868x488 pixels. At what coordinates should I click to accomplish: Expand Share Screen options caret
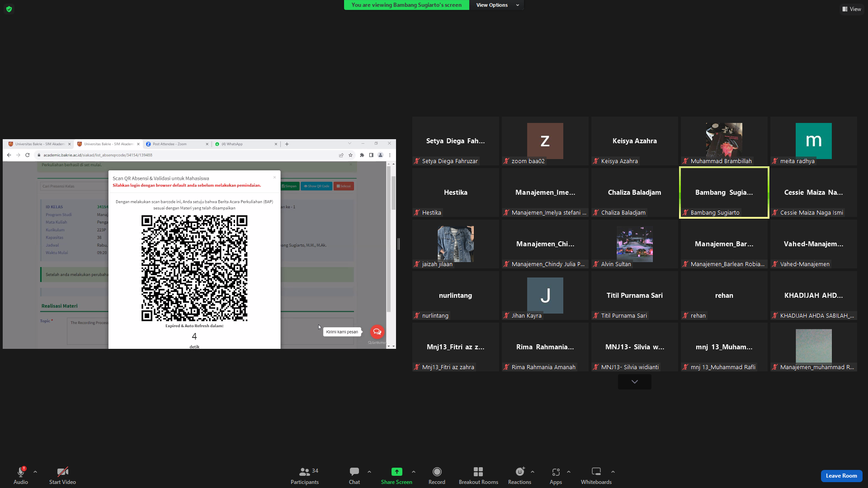coord(414,472)
